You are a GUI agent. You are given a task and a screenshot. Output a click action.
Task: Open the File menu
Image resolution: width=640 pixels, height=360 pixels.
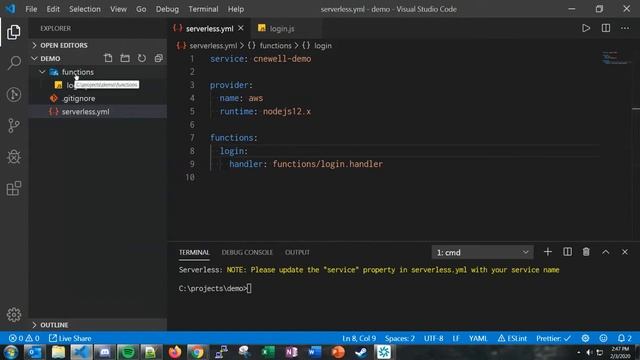pos(31,9)
